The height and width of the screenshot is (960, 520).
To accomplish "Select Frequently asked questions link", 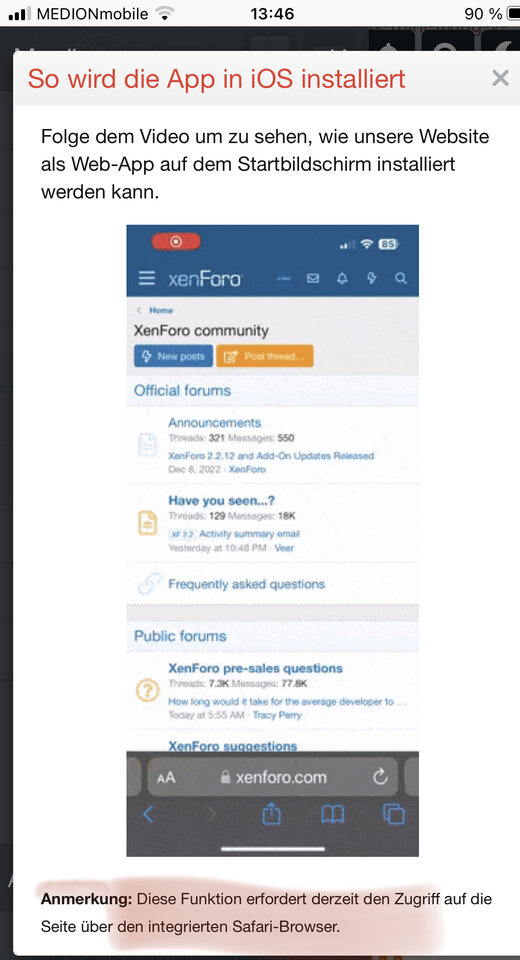I will point(246,584).
